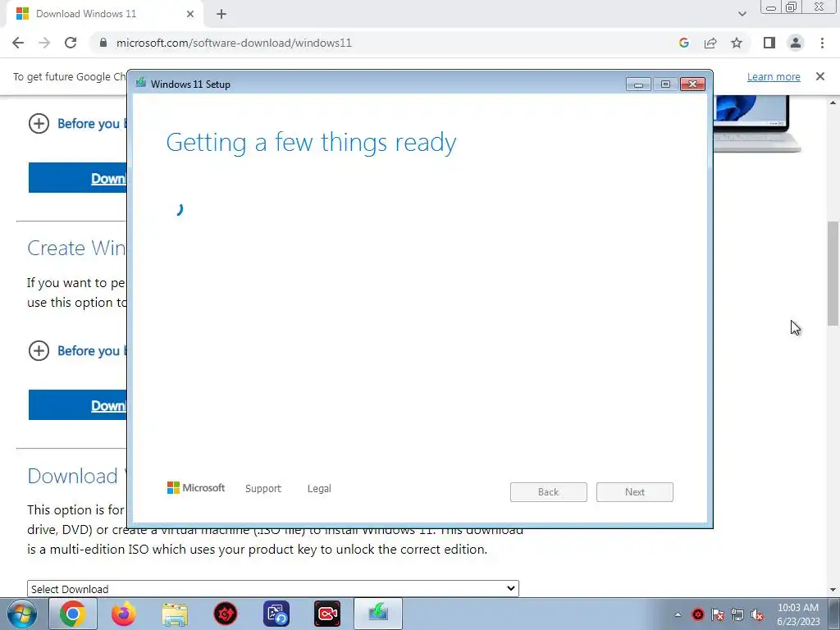The width and height of the screenshot is (840, 630).
Task: Open the Learn more link
Action: click(774, 76)
